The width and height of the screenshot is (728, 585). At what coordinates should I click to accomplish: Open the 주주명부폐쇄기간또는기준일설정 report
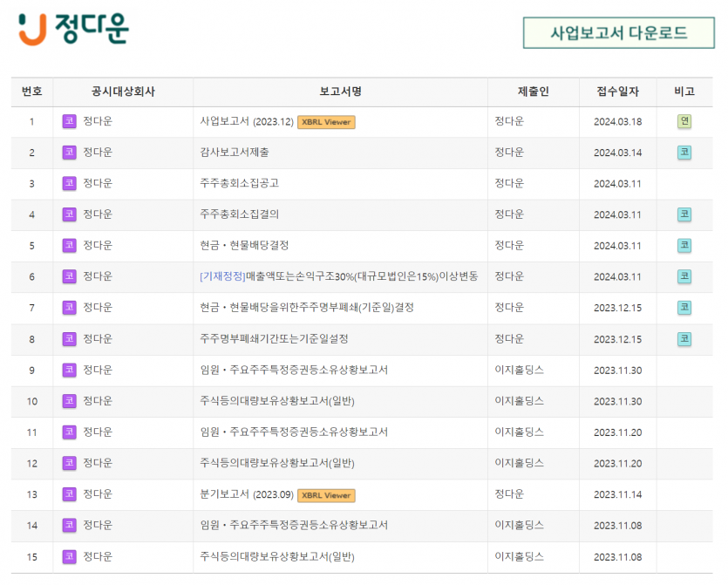coord(274,339)
